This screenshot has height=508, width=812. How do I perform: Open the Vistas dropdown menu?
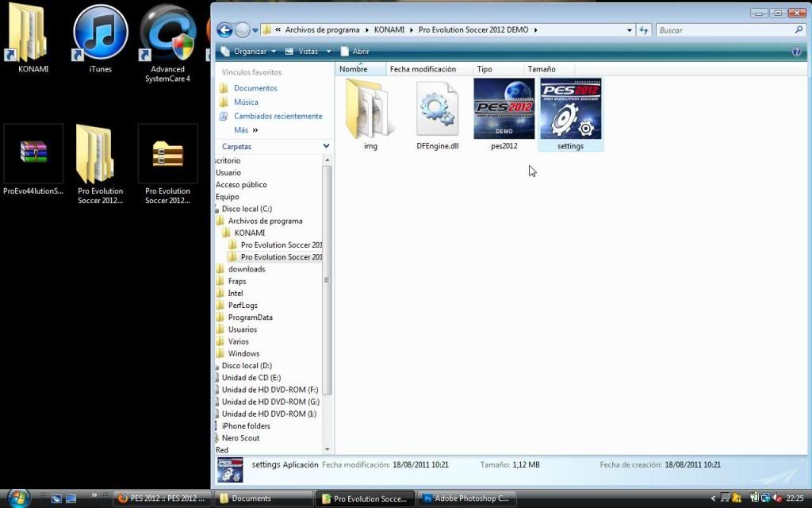(x=308, y=52)
